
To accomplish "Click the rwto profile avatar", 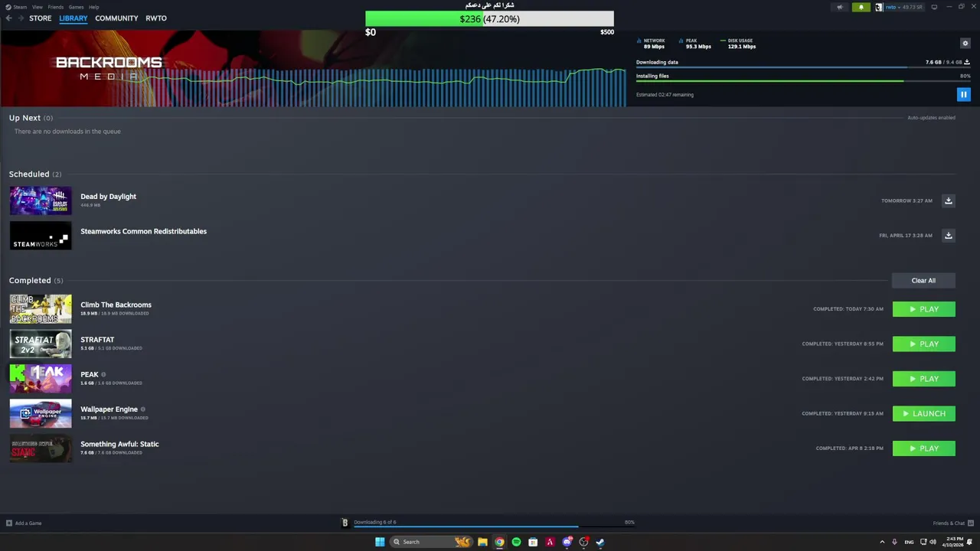I will point(879,7).
